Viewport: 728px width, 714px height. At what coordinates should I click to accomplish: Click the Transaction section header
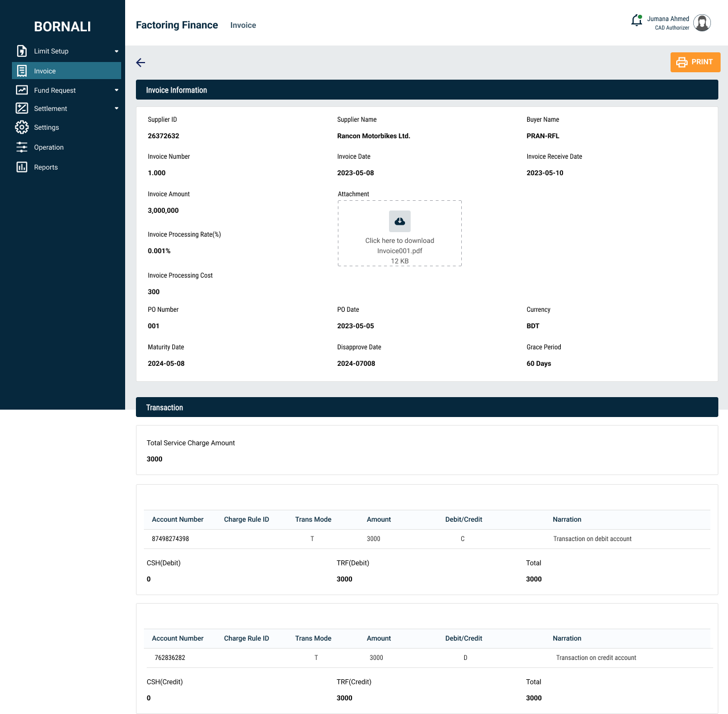pyautogui.click(x=427, y=407)
